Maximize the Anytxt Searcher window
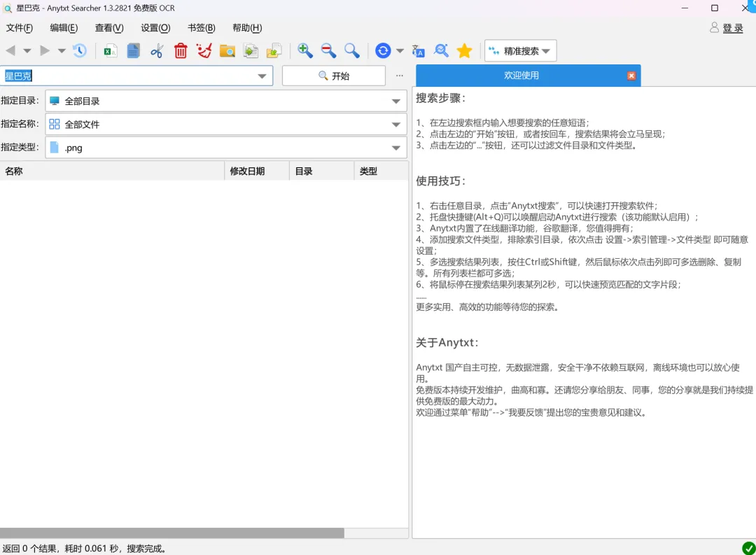Image resolution: width=756 pixels, height=555 pixels. point(715,8)
